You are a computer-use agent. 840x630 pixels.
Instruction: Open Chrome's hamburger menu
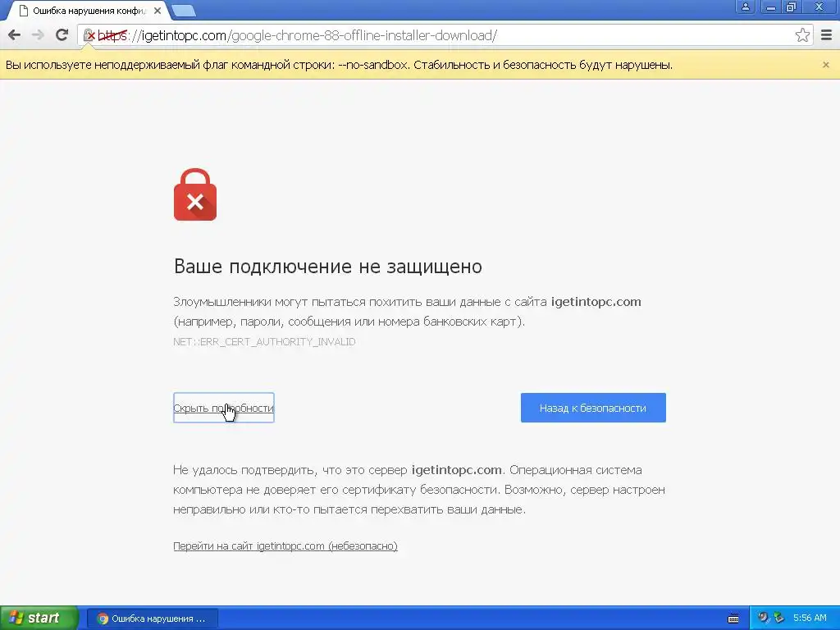point(827,35)
